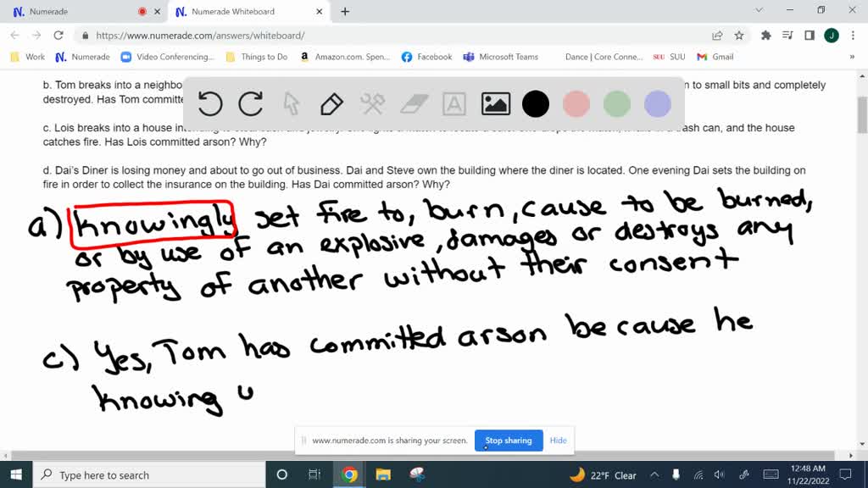The height and width of the screenshot is (488, 868).
Task: Open the Text tool
Action: (x=453, y=103)
